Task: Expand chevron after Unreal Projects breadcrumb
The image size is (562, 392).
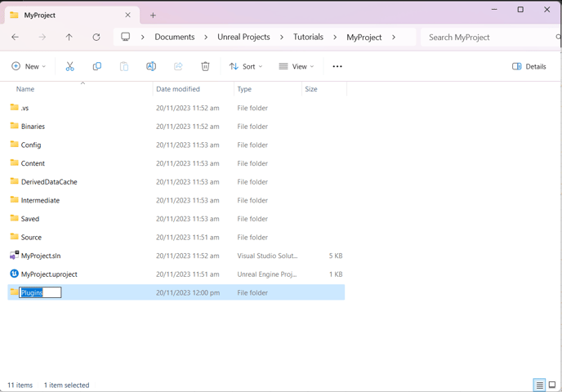Action: pos(282,38)
